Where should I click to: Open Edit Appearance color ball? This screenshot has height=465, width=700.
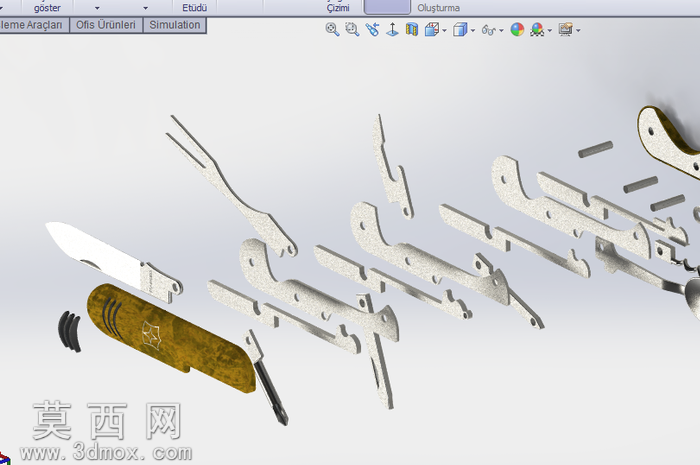coord(517,30)
